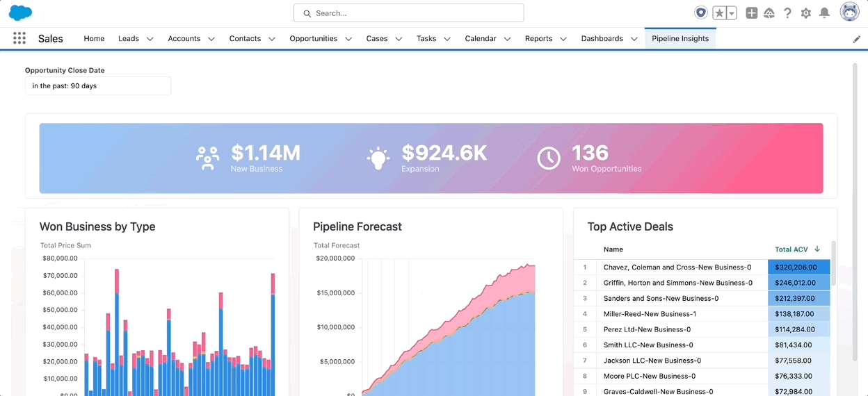Open the Trailhead guidance center icon
This screenshot has height=396, width=868.
(769, 13)
